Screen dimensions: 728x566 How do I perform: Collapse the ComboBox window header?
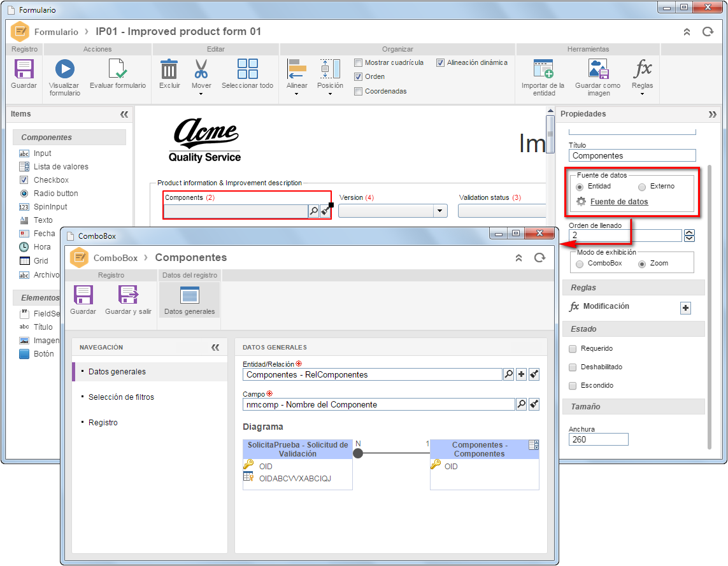click(x=518, y=258)
